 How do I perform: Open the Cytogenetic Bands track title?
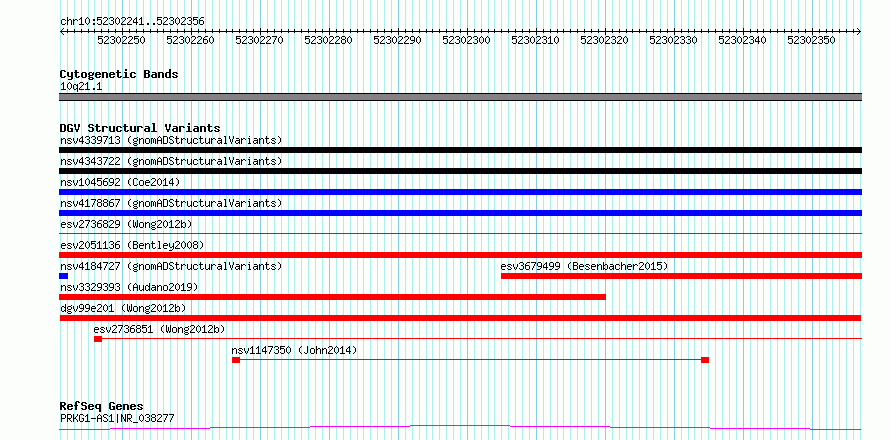tap(119, 74)
